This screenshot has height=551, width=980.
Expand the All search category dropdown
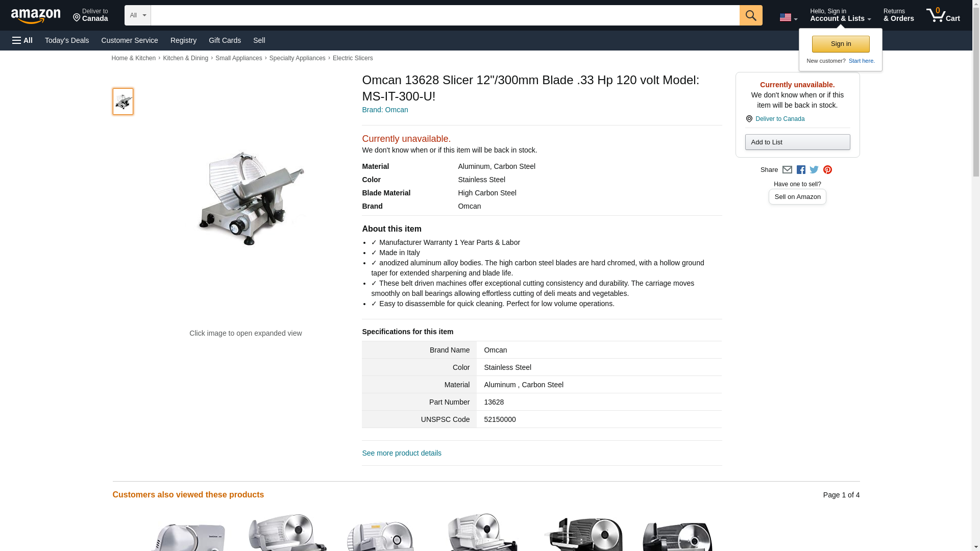(137, 15)
